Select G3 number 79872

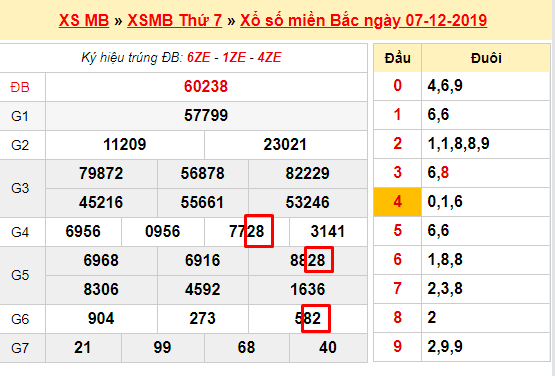pyautogui.click(x=101, y=173)
